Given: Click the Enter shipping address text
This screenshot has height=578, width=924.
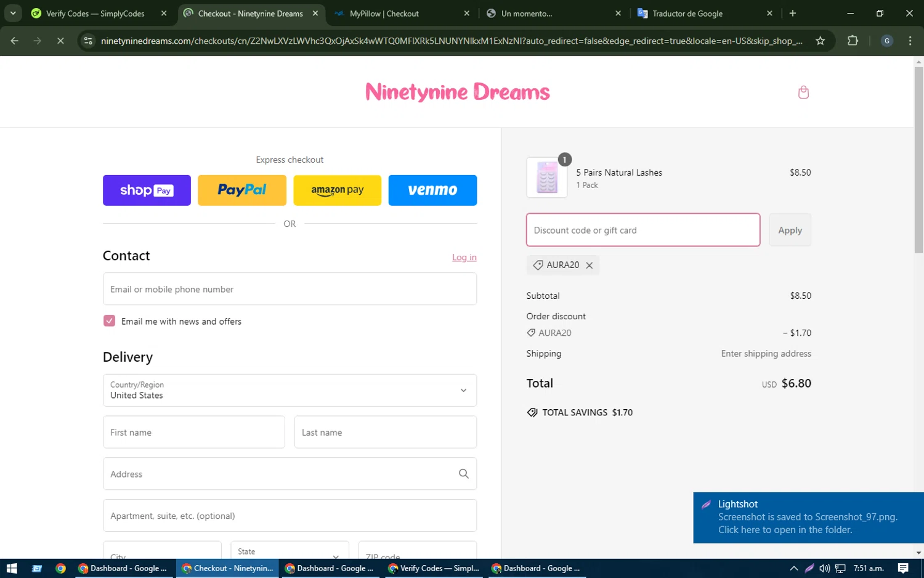Looking at the screenshot, I should tap(766, 354).
